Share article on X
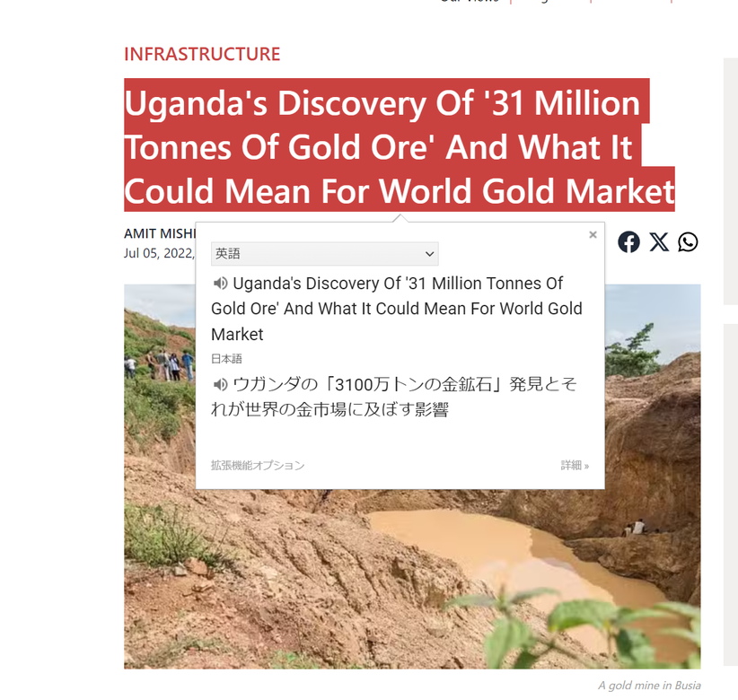The width and height of the screenshot is (738, 700). point(659,241)
